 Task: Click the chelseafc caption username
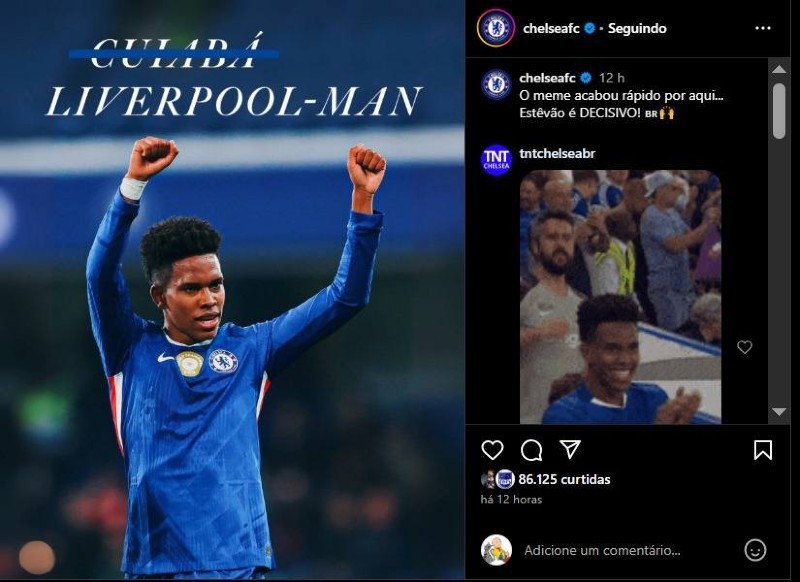547,78
